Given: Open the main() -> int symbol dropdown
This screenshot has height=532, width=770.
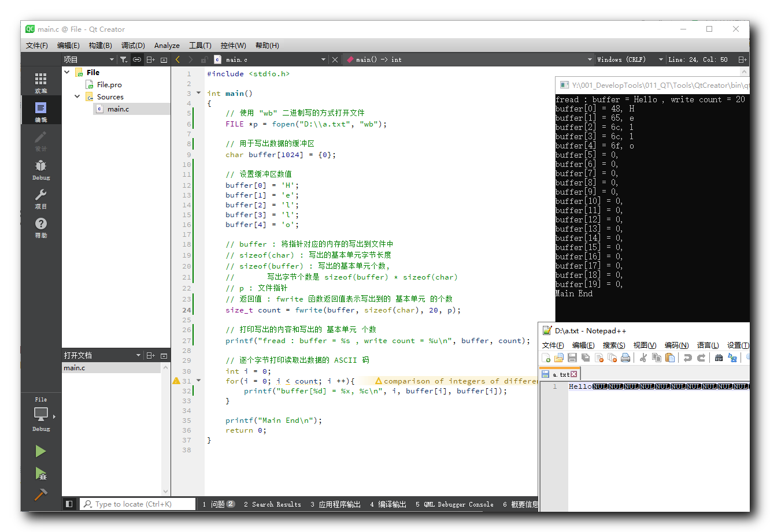Looking at the screenshot, I should click(x=590, y=59).
